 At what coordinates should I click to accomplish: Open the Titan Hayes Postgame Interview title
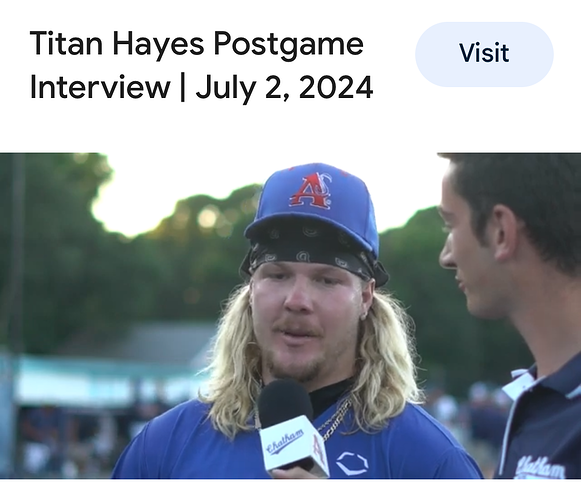point(201,65)
